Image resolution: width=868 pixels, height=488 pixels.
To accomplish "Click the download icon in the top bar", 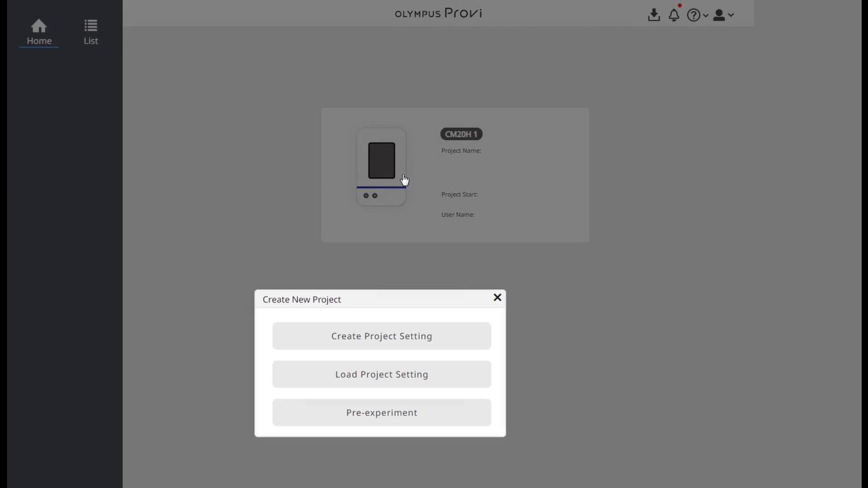I will [x=654, y=15].
